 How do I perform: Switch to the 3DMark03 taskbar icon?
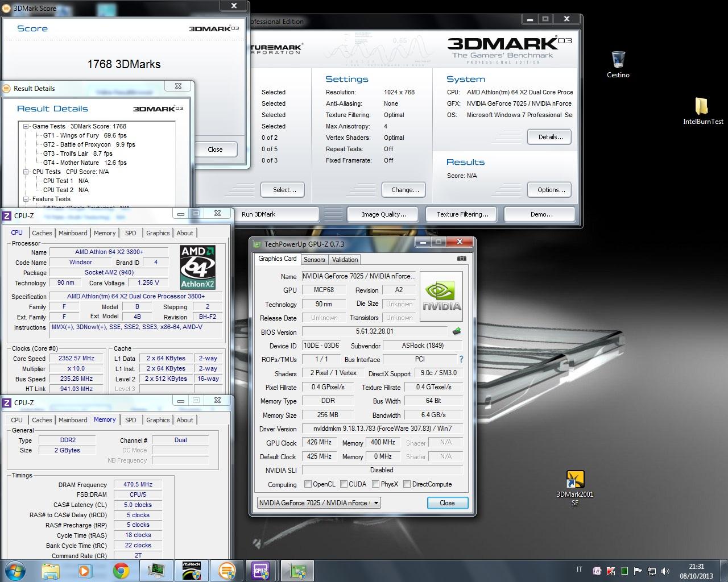[x=227, y=571]
